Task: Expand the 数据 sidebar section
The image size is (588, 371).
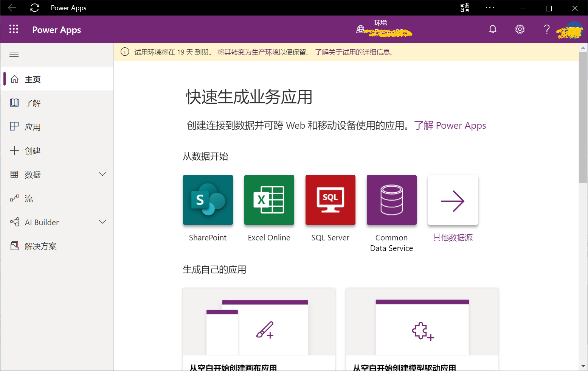Action: click(102, 174)
